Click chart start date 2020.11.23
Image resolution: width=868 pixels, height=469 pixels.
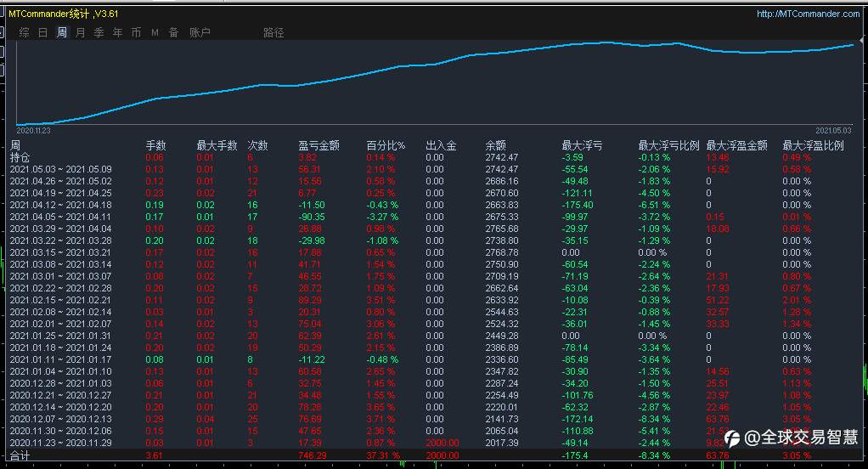33,131
